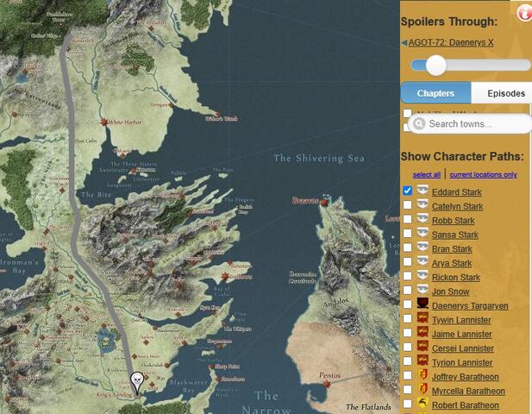This screenshot has height=414, width=532.
Task: Click the 'select all' link
Action: pos(427,174)
